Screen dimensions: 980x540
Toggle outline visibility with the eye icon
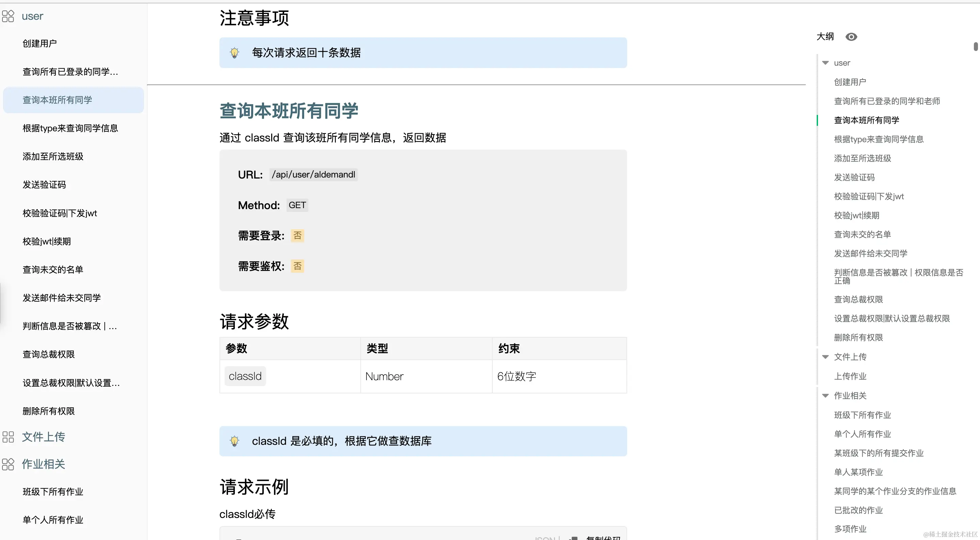tap(851, 37)
